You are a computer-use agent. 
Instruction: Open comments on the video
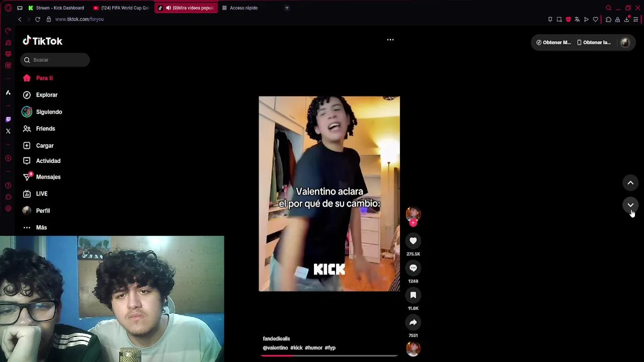click(x=413, y=268)
